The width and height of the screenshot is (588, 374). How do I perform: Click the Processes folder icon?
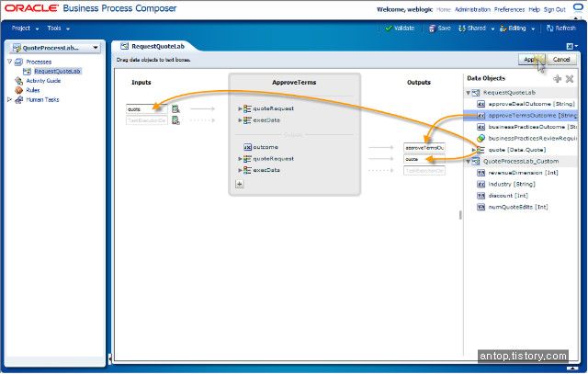pos(18,62)
